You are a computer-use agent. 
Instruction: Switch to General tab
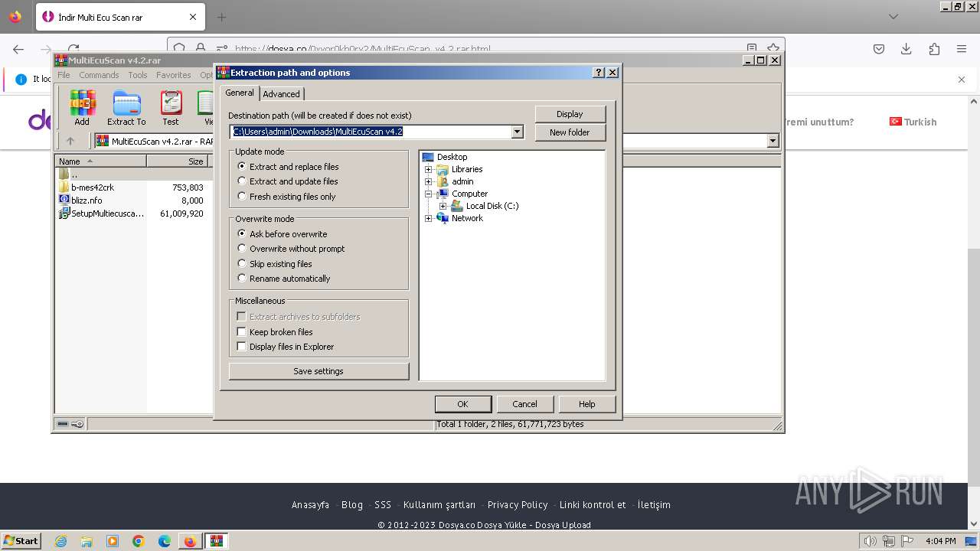(240, 93)
